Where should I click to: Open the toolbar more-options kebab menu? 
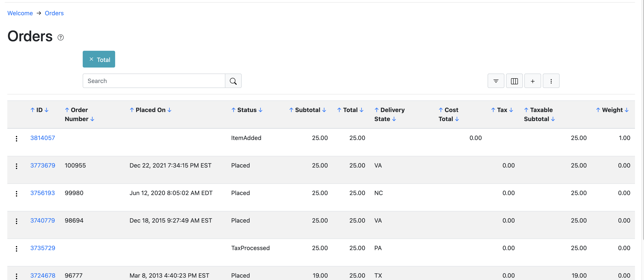point(551,81)
